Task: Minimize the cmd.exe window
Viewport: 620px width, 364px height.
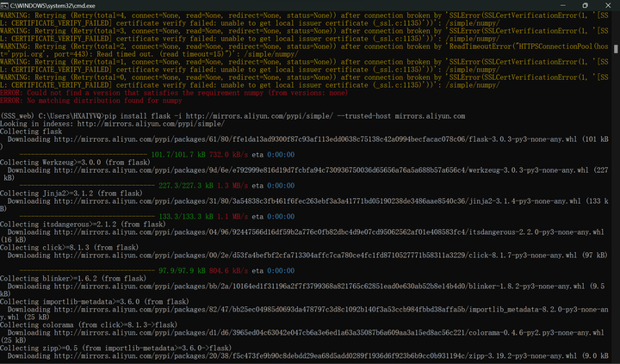Action: pyautogui.click(x=562, y=5)
